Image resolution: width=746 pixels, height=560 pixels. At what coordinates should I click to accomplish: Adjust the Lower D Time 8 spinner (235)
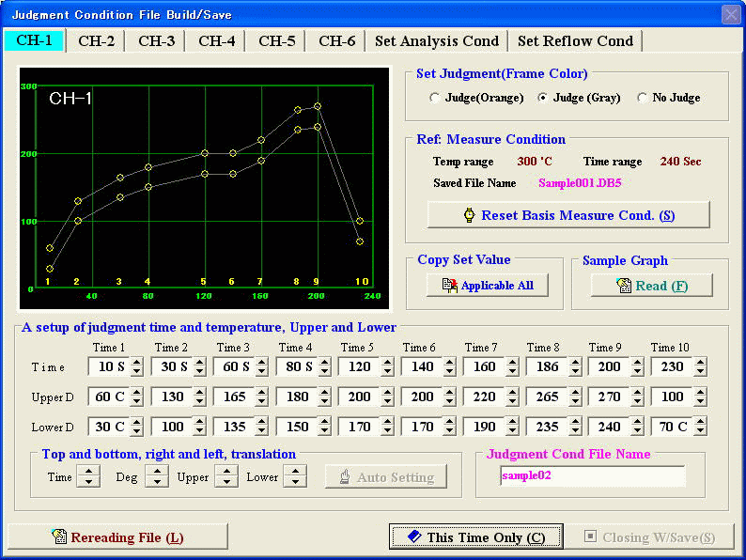click(x=575, y=427)
